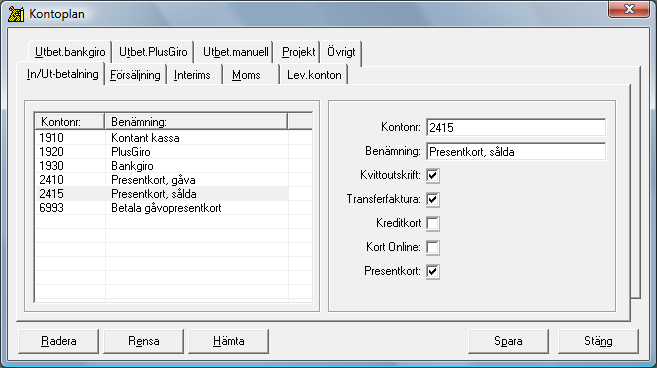The height and width of the screenshot is (368, 657).
Task: Click the Rensa button
Action: (144, 341)
